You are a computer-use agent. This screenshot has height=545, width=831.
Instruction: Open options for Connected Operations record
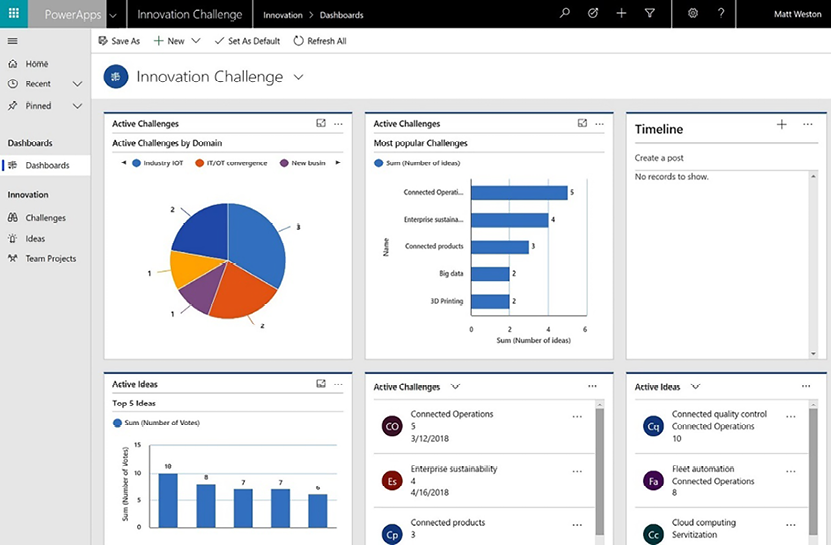577,417
